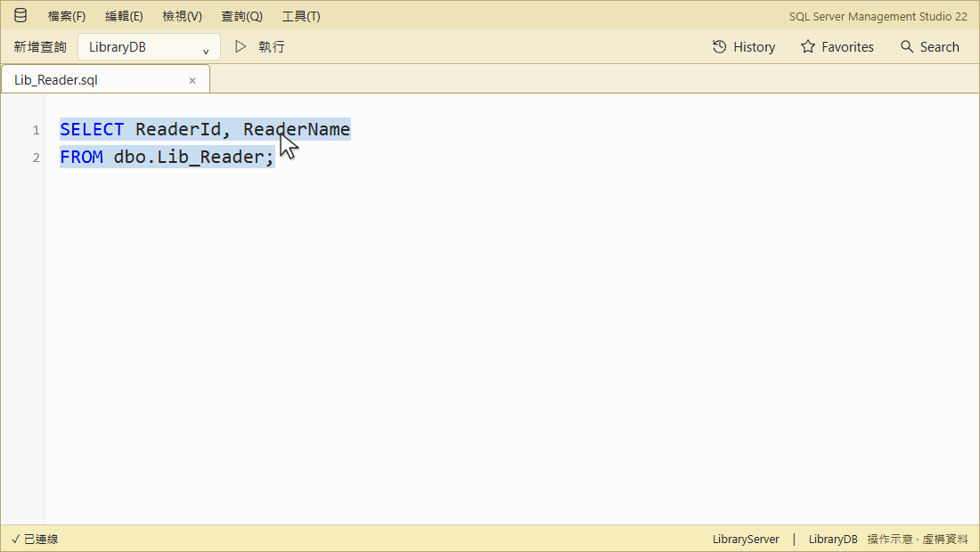Click the 已連線 connection status
980x552 pixels.
35,539
